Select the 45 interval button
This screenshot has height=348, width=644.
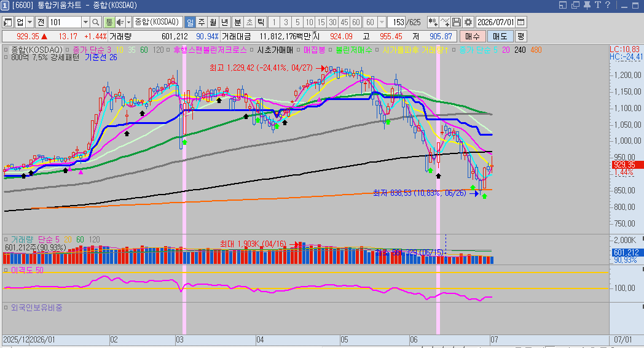344,22
